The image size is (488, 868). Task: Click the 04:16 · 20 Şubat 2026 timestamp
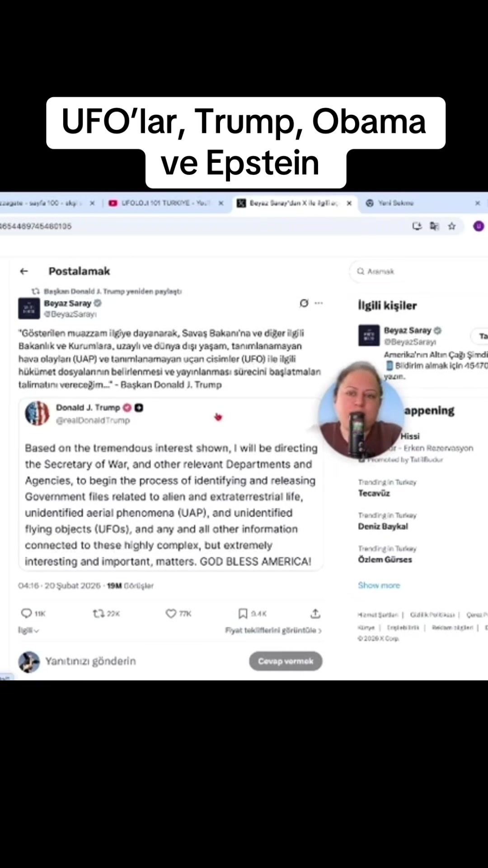click(x=59, y=585)
